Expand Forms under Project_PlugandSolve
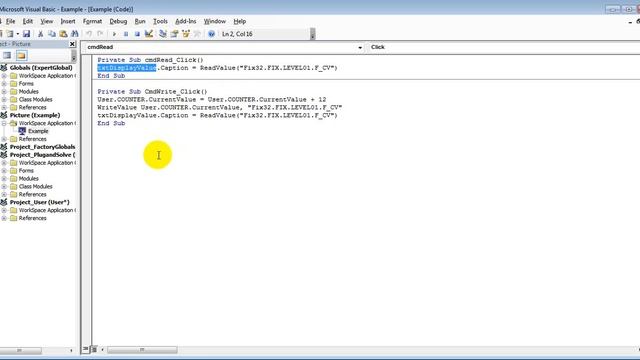Image resolution: width=640 pixels, height=360 pixels. pos(4,171)
